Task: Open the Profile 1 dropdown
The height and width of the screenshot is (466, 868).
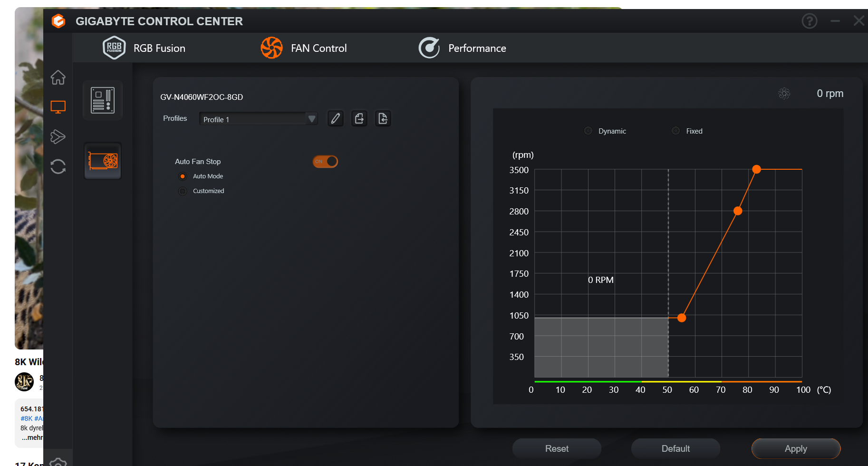Action: pos(258,119)
